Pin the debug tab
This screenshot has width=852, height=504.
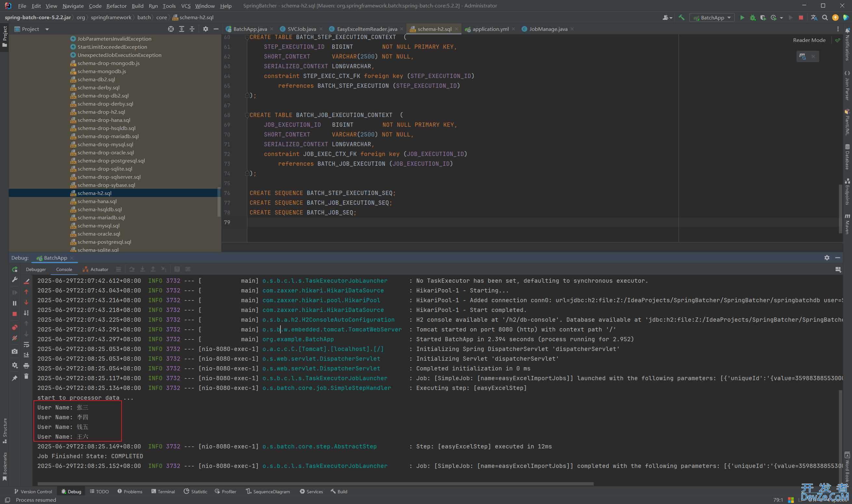15,378
